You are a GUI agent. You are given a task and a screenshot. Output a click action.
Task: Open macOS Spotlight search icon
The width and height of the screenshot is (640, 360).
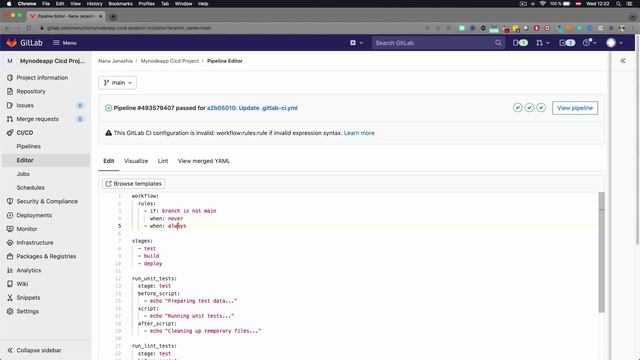point(618,4)
